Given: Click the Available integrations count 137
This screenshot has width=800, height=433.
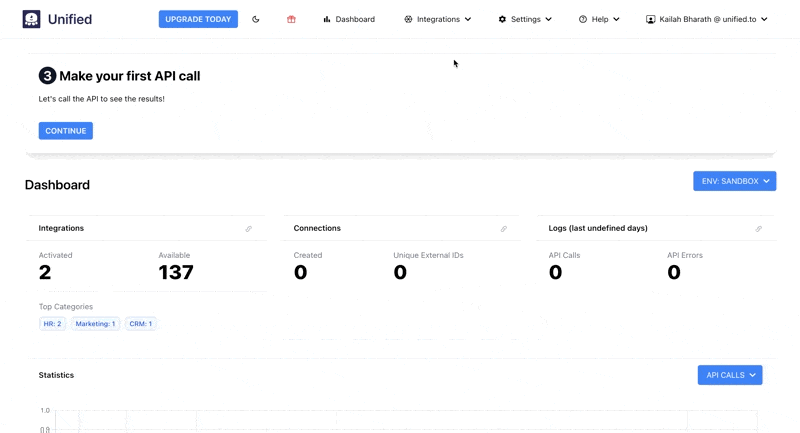Looking at the screenshot, I should [x=176, y=272].
